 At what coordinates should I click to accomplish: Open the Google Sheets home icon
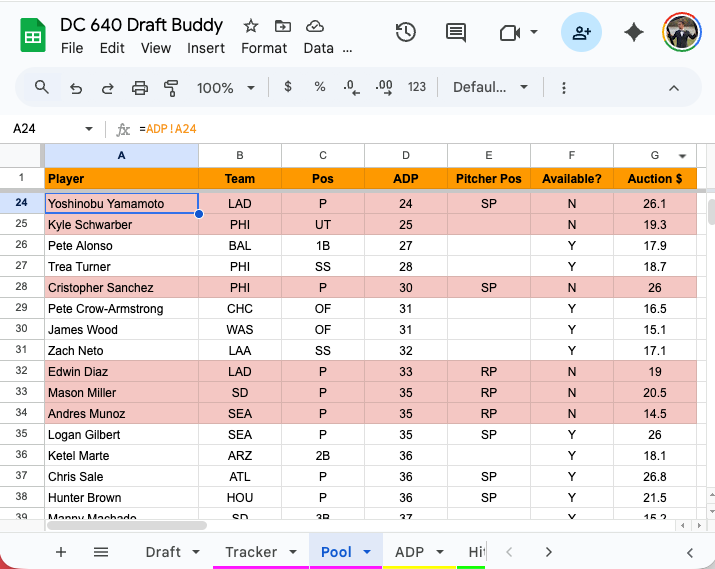[x=33, y=35]
